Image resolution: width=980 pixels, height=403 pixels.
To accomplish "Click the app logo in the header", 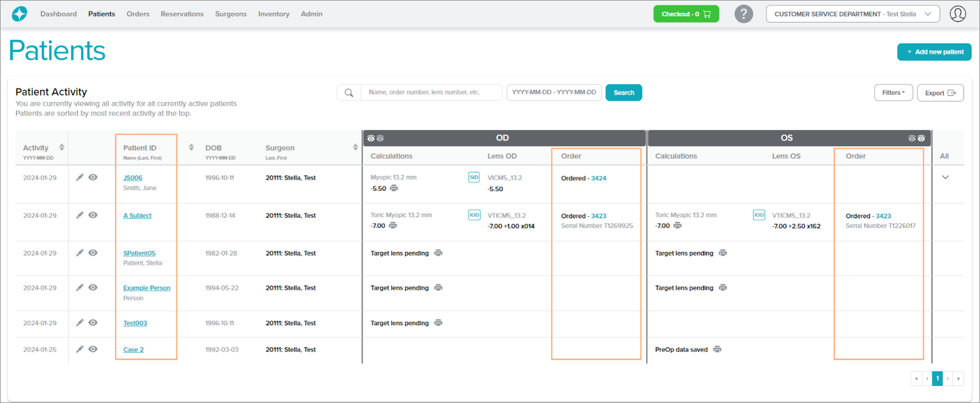I will [20, 14].
